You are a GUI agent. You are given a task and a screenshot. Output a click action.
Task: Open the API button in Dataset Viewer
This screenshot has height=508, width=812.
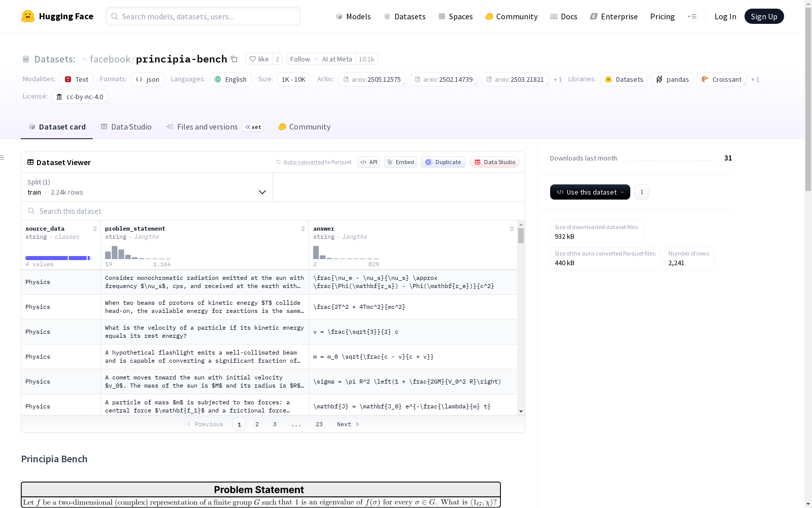[x=369, y=162]
